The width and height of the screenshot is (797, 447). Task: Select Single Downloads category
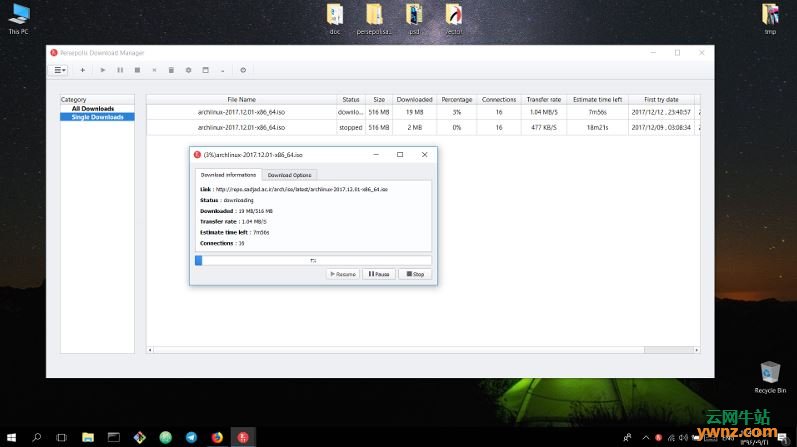97,117
